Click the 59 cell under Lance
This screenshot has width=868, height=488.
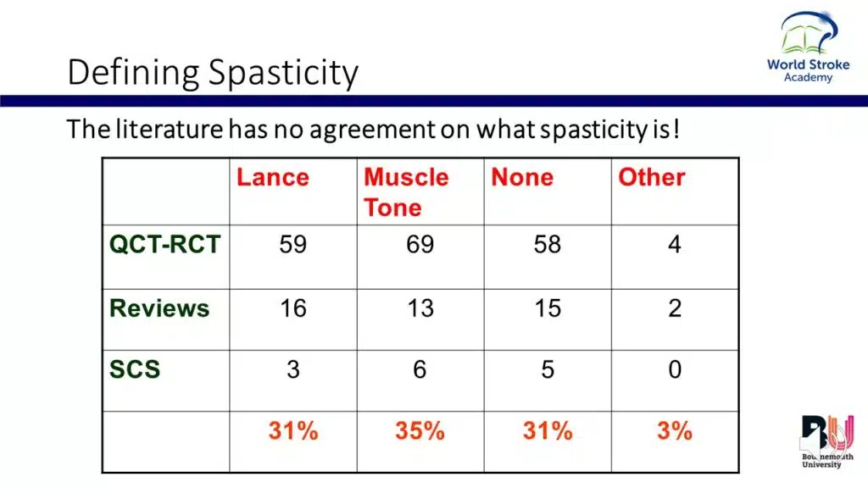pyautogui.click(x=293, y=245)
